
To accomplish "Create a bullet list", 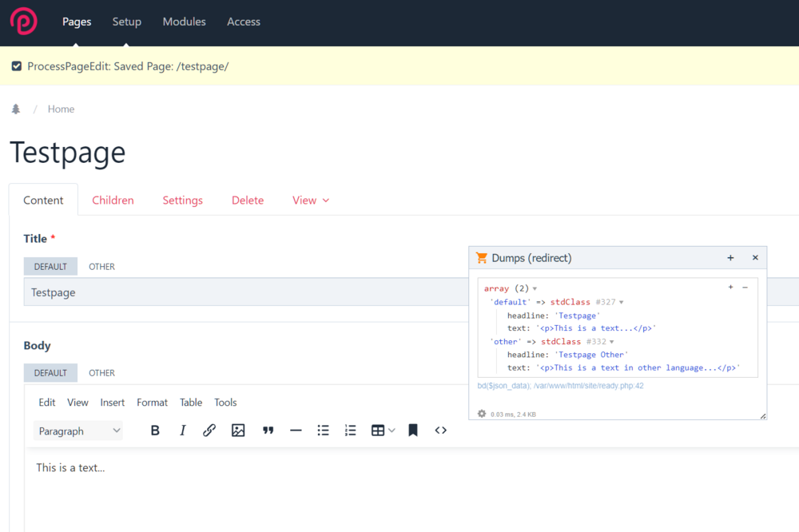I will click(323, 431).
